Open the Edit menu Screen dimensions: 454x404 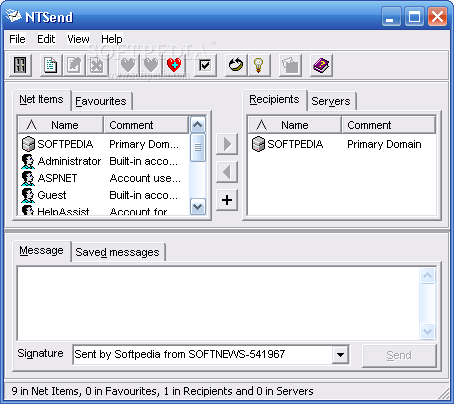[46, 39]
